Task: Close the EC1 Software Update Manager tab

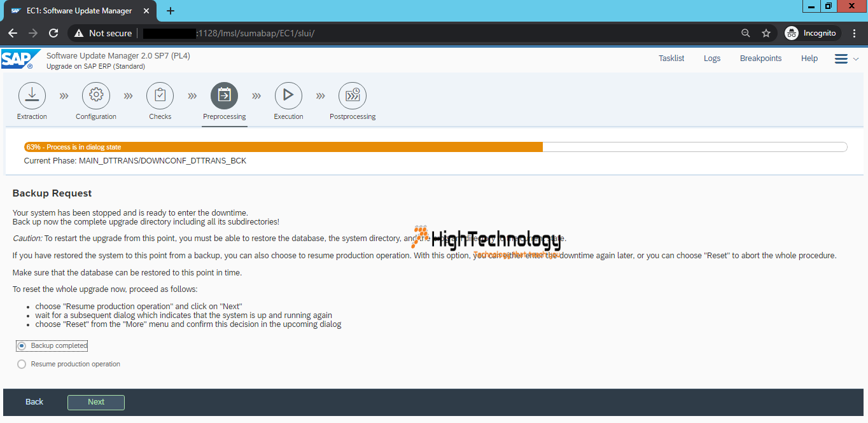Action: tap(148, 11)
